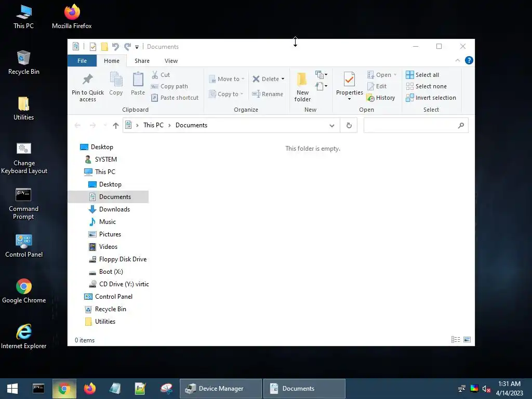Viewport: 532px width, 399px height.
Task: Switch to Large icons view in status bar
Action: [x=467, y=340]
